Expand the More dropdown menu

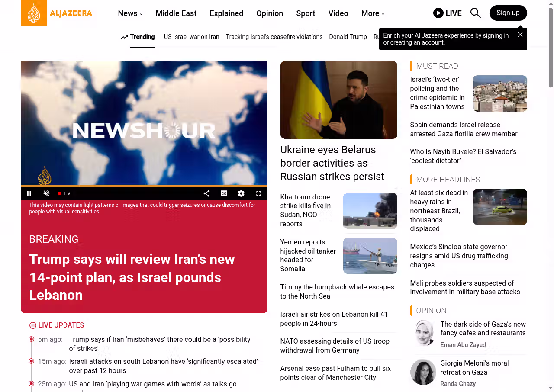click(373, 13)
